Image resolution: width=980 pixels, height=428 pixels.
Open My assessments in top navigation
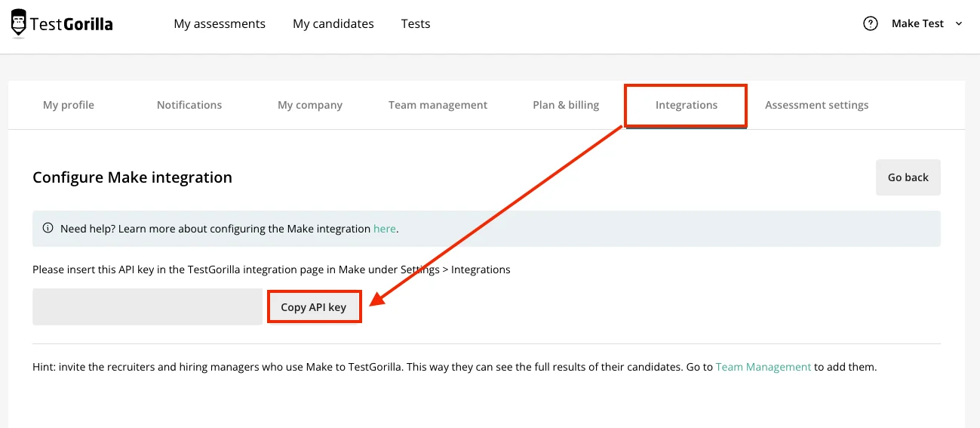click(220, 23)
